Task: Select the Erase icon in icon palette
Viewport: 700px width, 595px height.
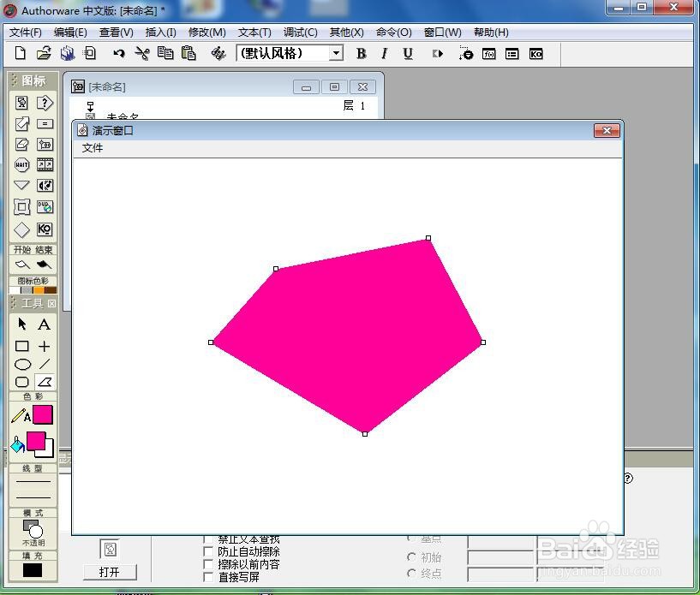Action: pos(22,144)
